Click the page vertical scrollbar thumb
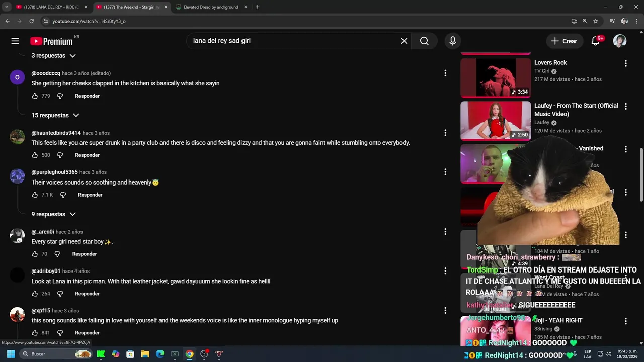 tap(641, 175)
